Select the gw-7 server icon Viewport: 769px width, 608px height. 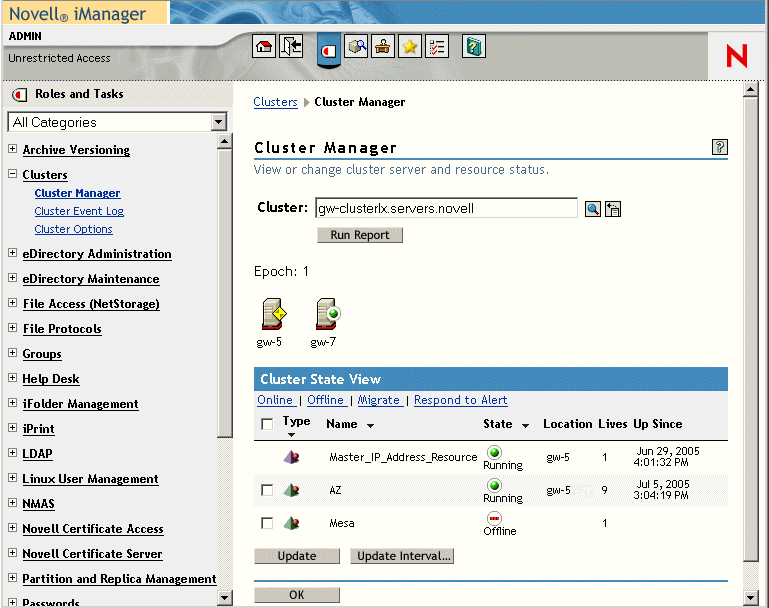click(x=328, y=314)
